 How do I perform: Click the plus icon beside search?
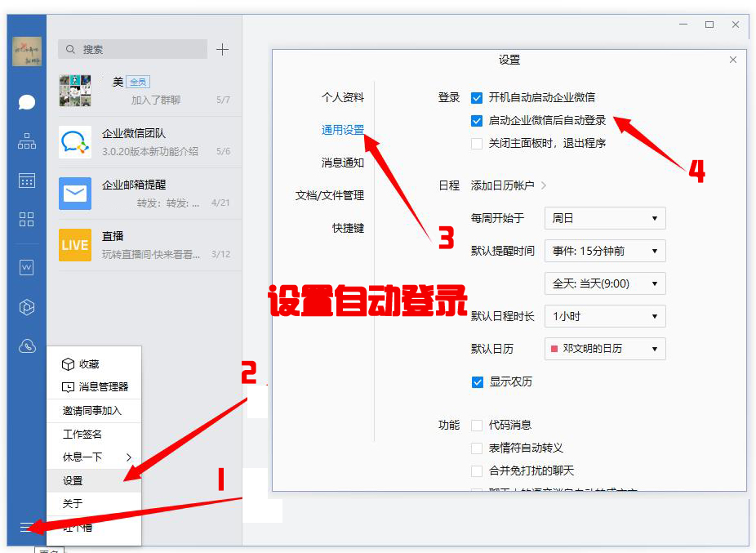coord(222,49)
